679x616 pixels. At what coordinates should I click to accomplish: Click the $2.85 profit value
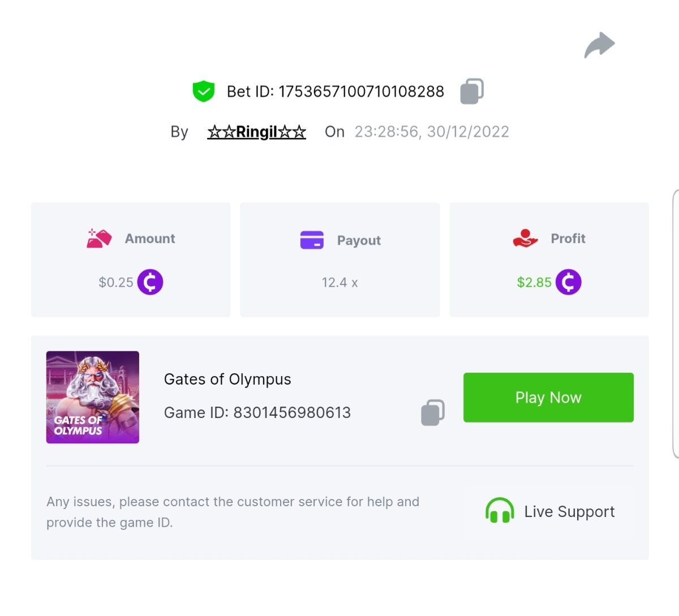(x=534, y=282)
